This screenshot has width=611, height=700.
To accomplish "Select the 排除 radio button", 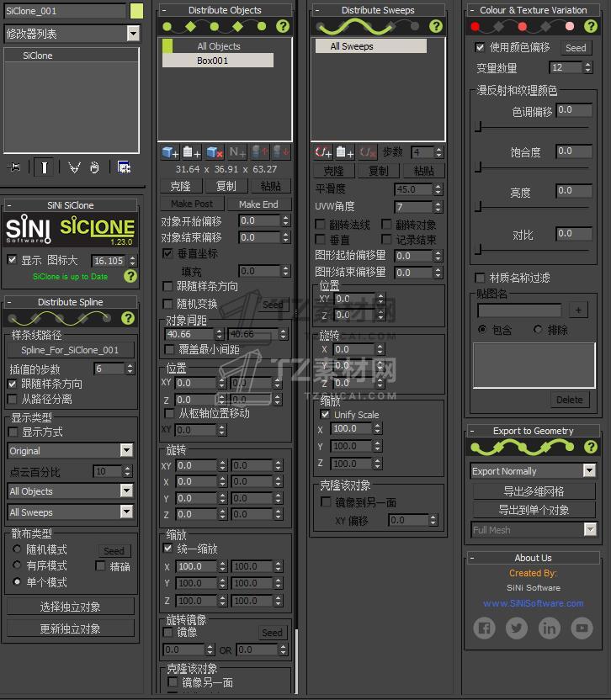I will click(538, 330).
